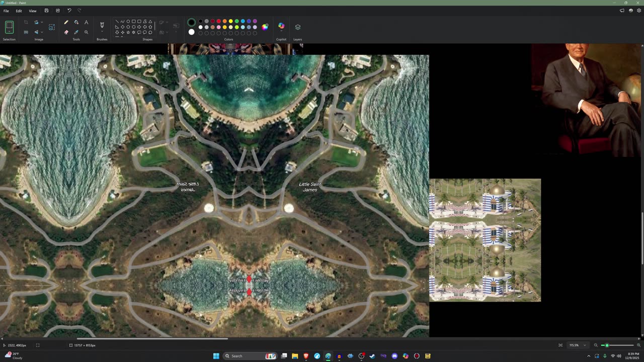
Task: Click the Share icon next to Save
Action: (x=58, y=11)
